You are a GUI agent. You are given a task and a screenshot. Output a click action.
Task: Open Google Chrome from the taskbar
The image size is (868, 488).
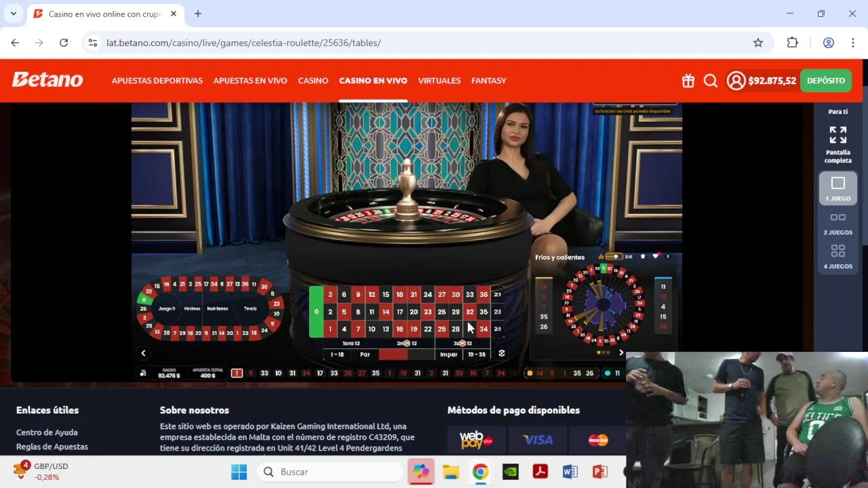coord(481,472)
